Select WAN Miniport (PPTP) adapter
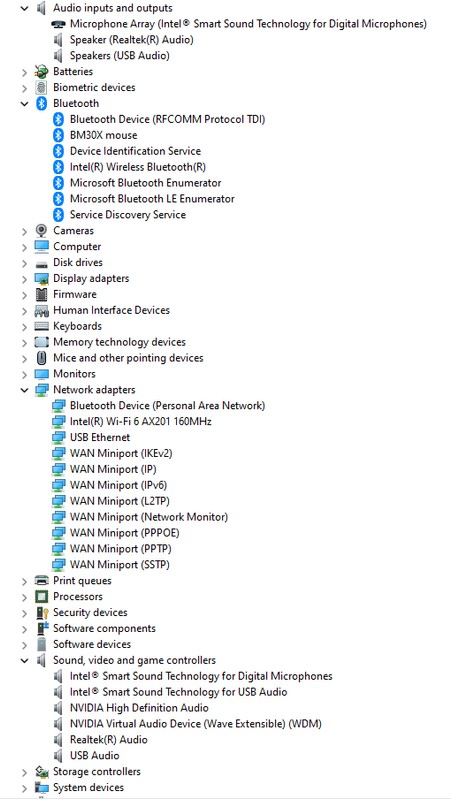 121,549
